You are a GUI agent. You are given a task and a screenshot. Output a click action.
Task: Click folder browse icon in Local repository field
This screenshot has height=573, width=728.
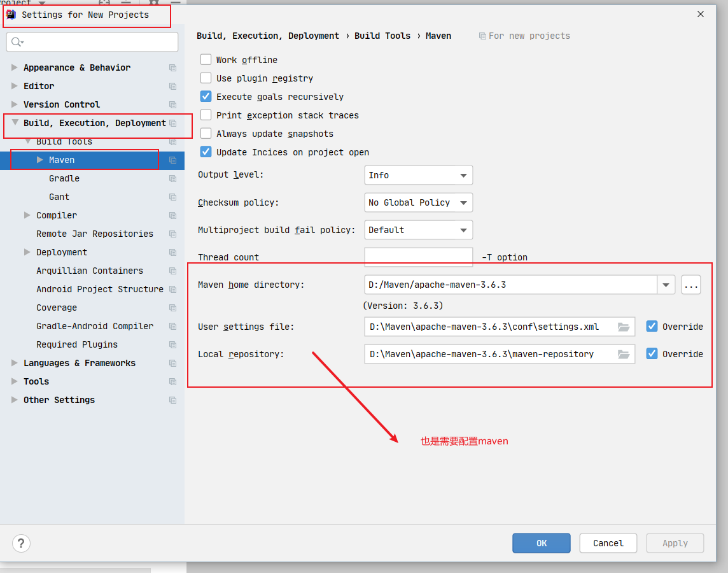(624, 354)
